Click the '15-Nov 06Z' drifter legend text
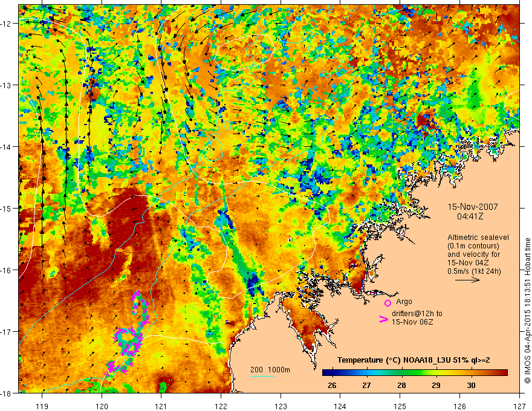The width and height of the screenshot is (532, 411). pos(412,322)
